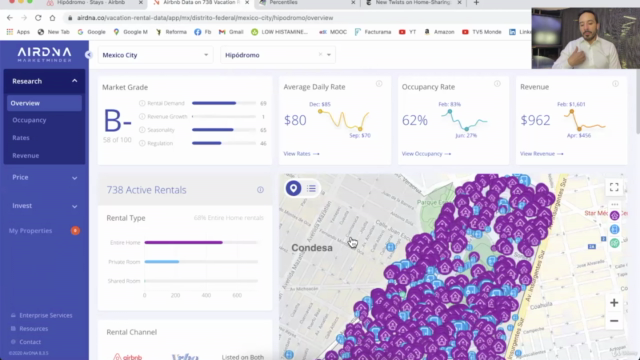Open Enterprise Services link

[45, 315]
